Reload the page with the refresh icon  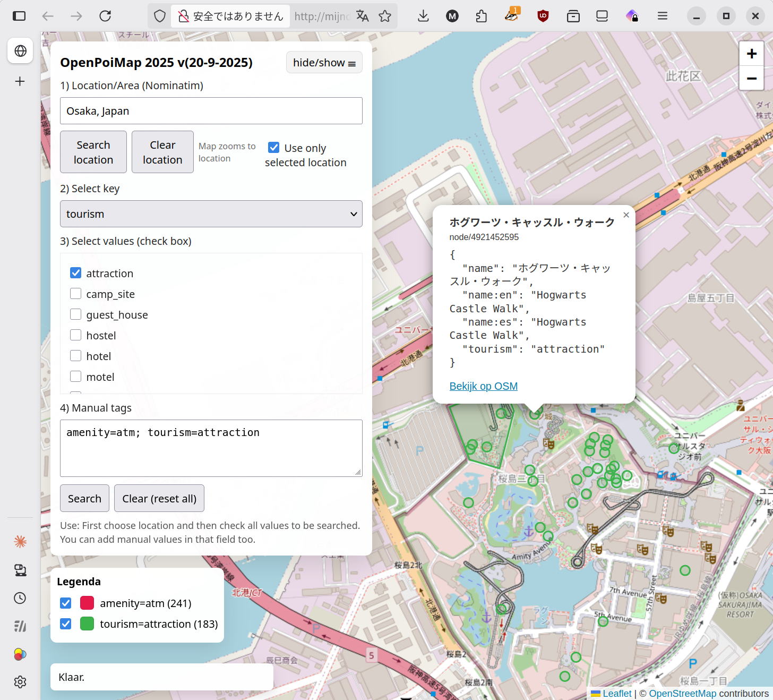coord(105,16)
